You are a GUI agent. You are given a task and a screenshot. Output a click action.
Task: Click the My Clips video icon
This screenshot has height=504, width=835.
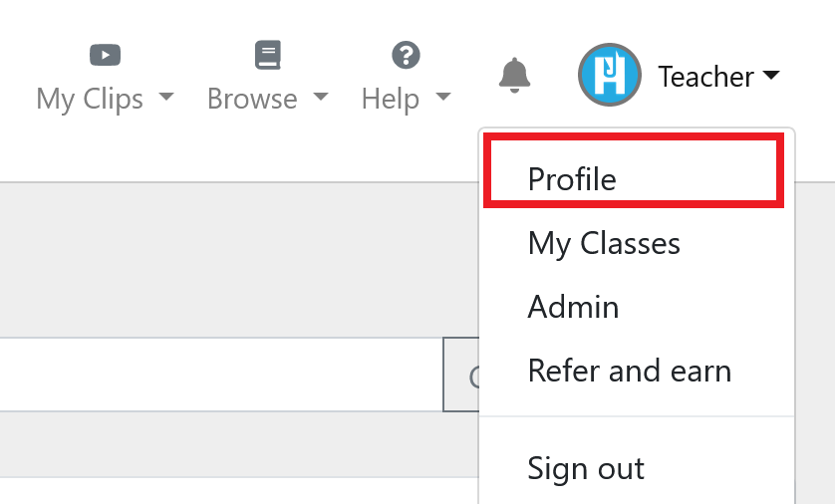(x=105, y=55)
